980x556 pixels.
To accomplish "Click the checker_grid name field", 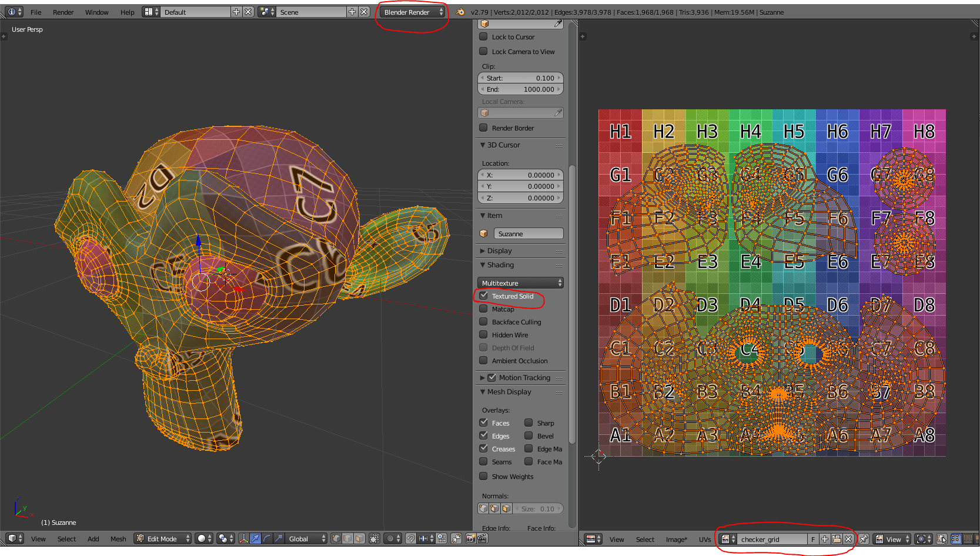I will (772, 539).
